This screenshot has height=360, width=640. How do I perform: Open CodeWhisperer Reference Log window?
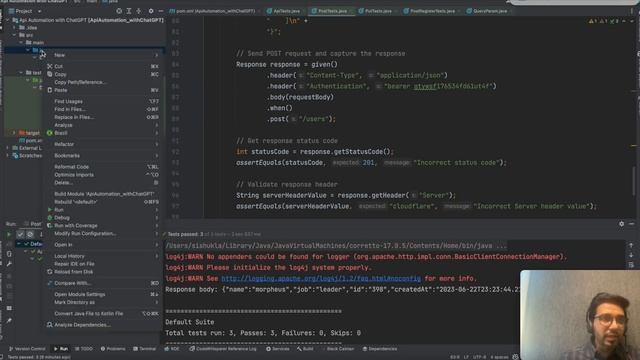pos(223,349)
